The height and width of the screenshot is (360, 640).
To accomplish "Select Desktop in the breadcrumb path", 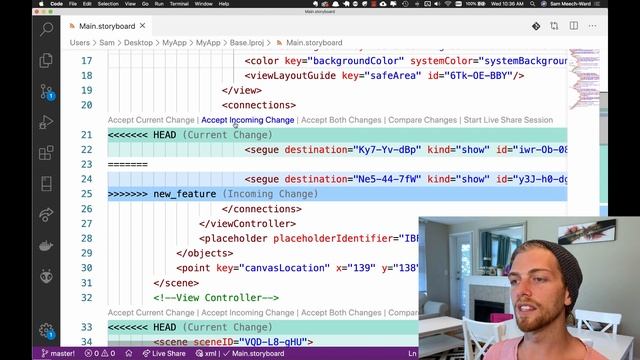I will click(138, 42).
